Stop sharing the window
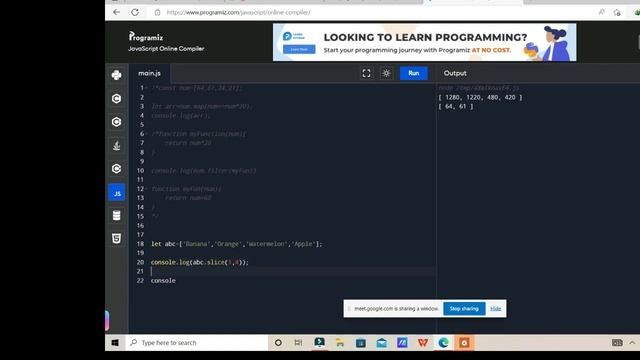This screenshot has height=360, width=640. click(x=464, y=309)
